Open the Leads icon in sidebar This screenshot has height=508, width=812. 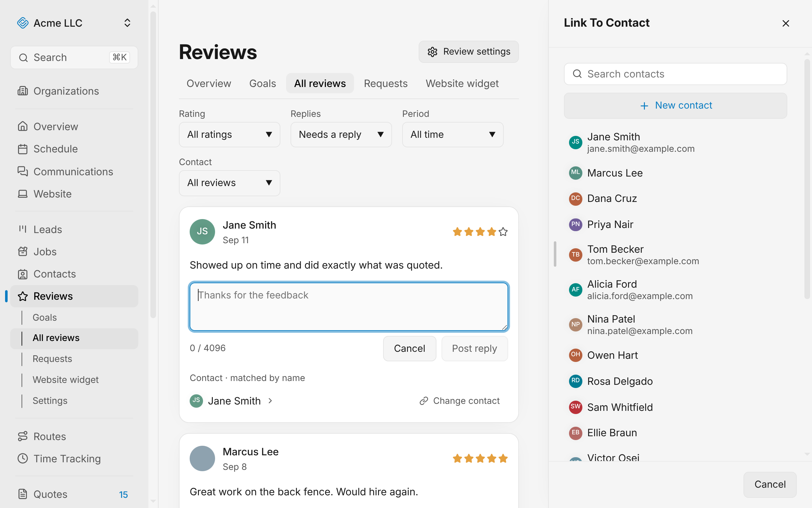tap(23, 229)
